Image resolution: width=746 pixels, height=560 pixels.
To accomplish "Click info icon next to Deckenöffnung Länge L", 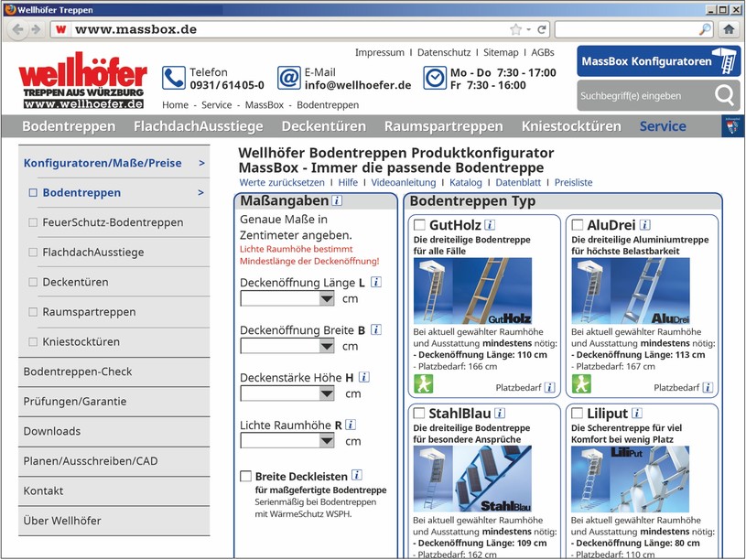I will pos(376,282).
